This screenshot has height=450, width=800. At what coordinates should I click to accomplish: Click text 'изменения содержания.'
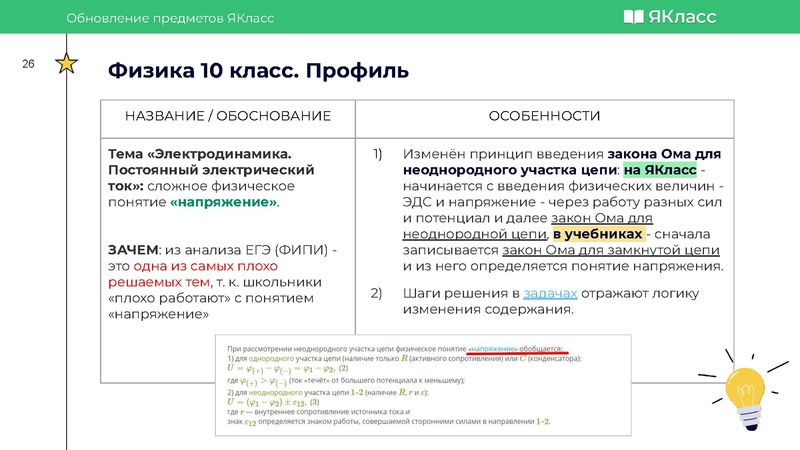coord(488,310)
